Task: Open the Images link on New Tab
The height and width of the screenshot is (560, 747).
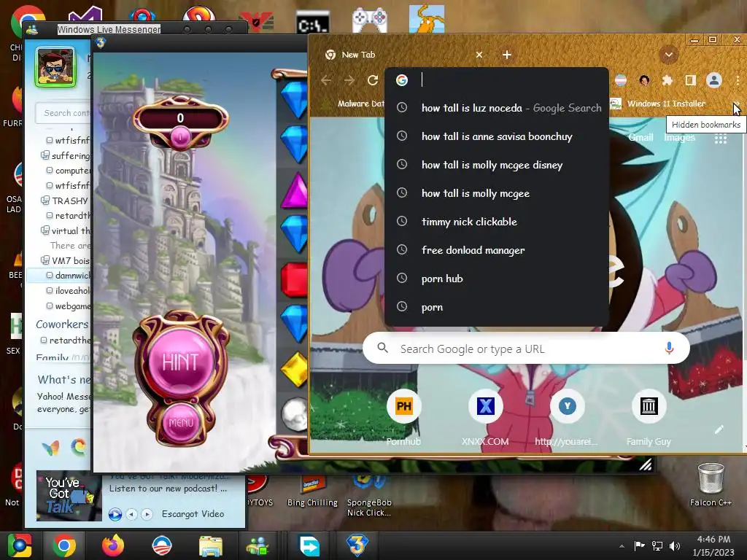Action: (679, 138)
